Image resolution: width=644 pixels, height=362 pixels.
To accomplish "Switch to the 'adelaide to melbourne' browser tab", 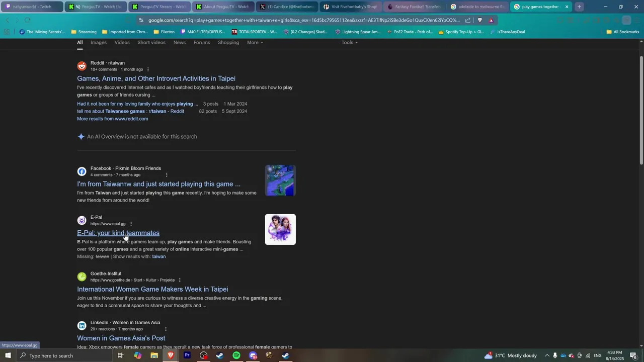I will pos(477,7).
